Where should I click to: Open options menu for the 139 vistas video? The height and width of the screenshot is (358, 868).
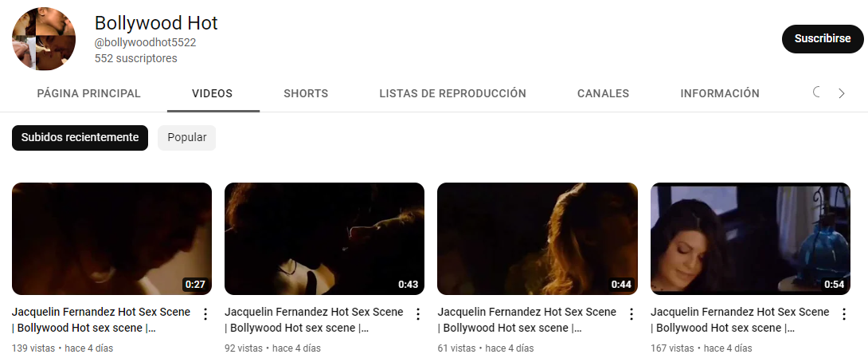pos(205,314)
